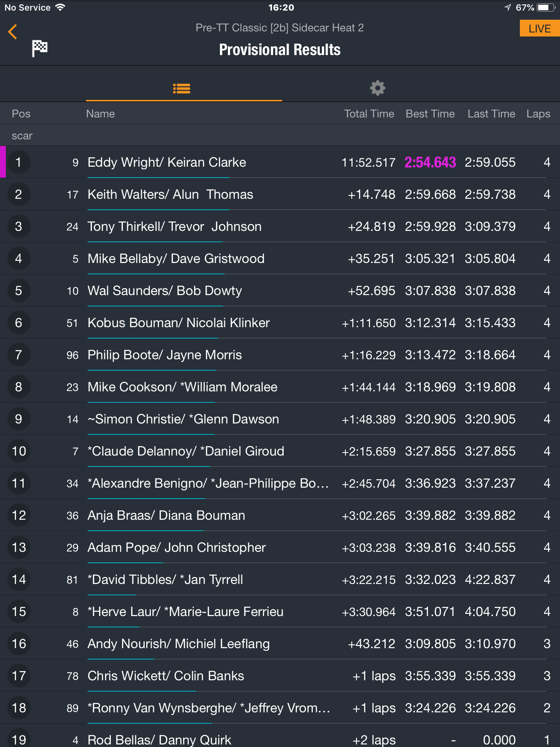
Task: Tap the battery indicator in status bar
Action: tap(546, 8)
